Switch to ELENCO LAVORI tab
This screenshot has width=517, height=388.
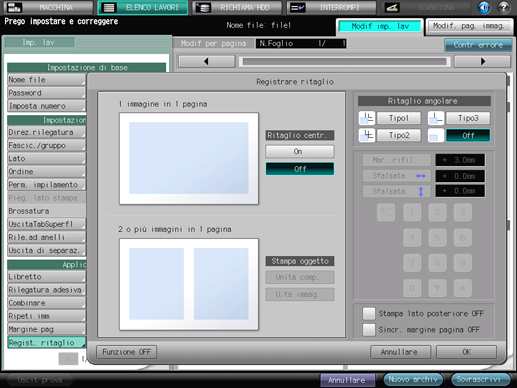click(143, 7)
